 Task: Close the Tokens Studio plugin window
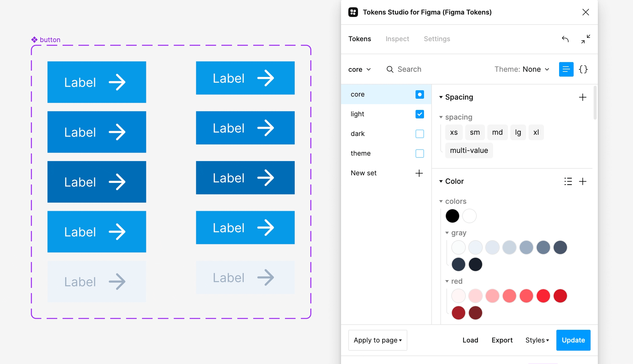[586, 12]
